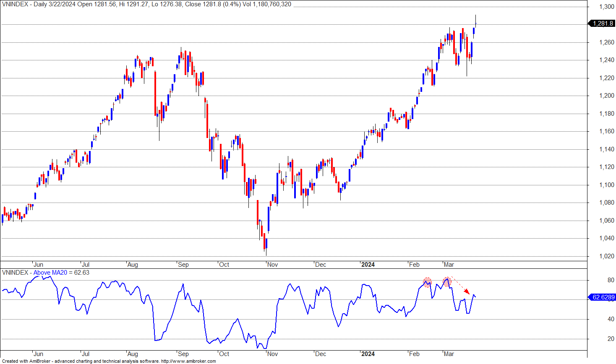This screenshot has width=616, height=364.
Task: Click bold '2024' label on price chart axis
Action: pos(368,265)
